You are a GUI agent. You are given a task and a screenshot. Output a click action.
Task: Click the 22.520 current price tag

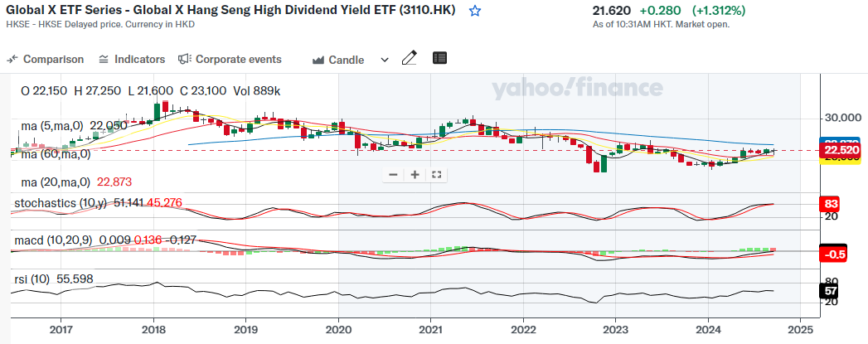(x=840, y=150)
